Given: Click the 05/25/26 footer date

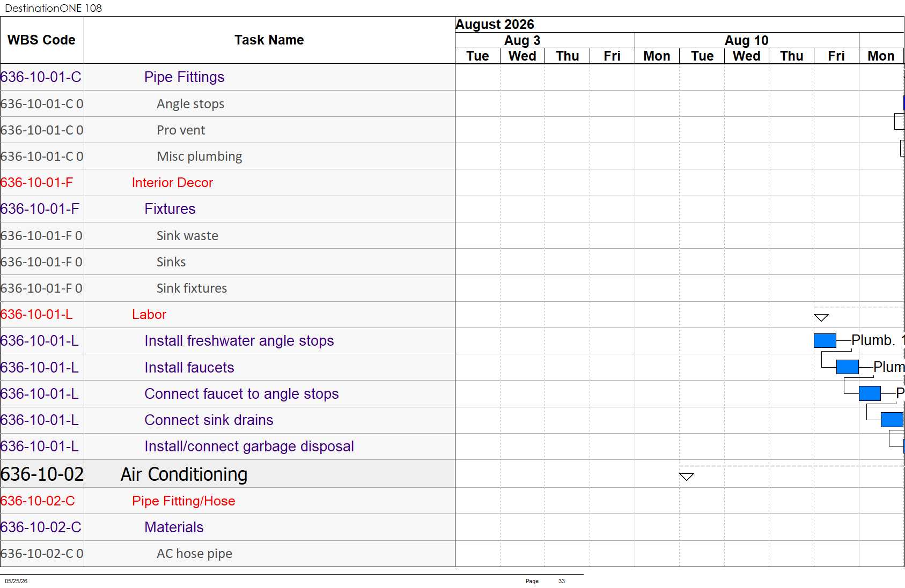Looking at the screenshot, I should click(16, 581).
